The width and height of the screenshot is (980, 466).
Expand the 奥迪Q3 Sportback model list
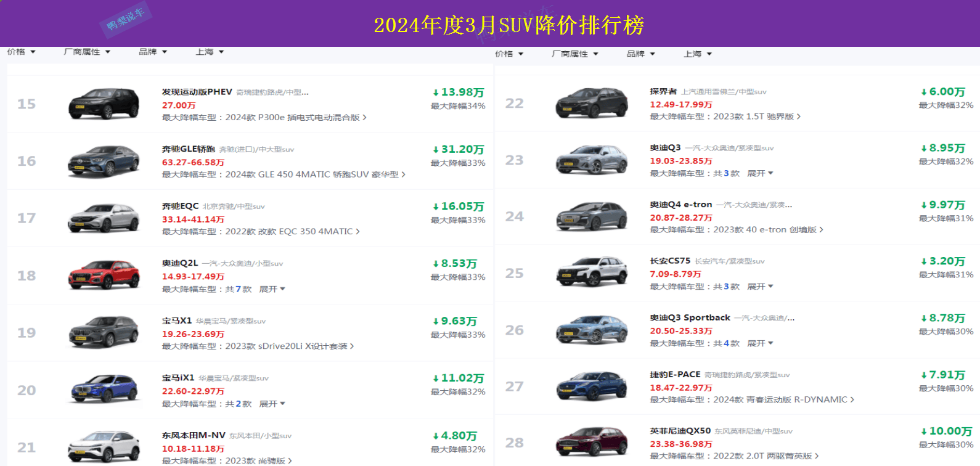[760, 343]
